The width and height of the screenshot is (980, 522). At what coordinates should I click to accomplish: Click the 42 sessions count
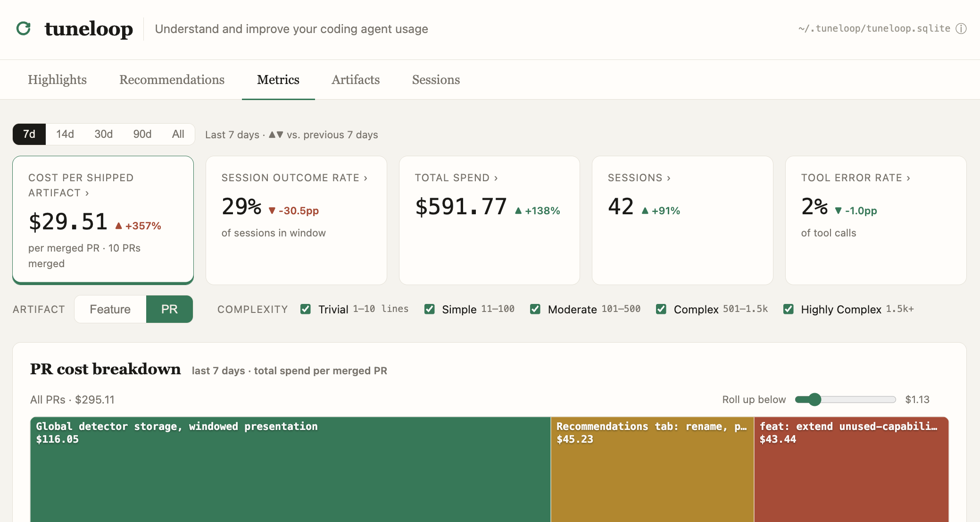click(x=621, y=207)
